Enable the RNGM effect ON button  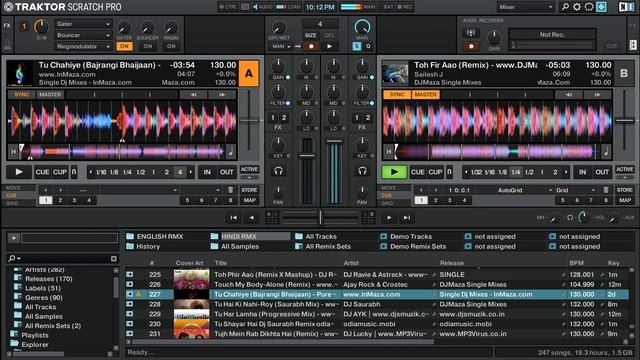pyautogui.click(x=171, y=46)
